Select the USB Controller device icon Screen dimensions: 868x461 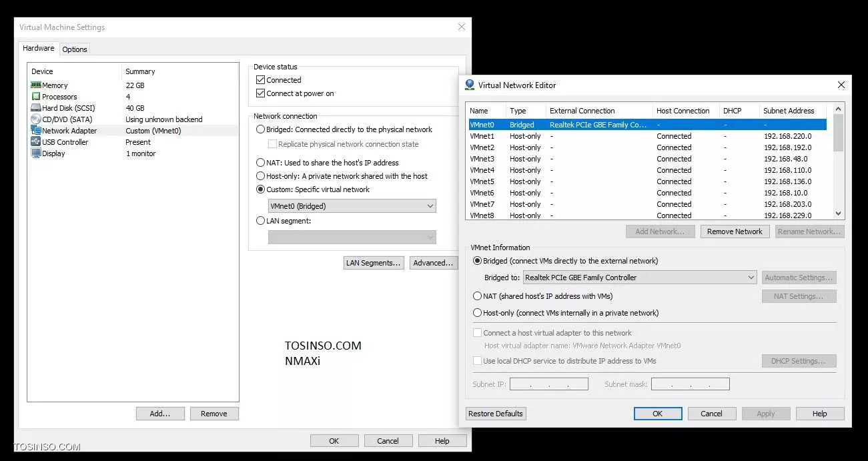[x=36, y=142]
